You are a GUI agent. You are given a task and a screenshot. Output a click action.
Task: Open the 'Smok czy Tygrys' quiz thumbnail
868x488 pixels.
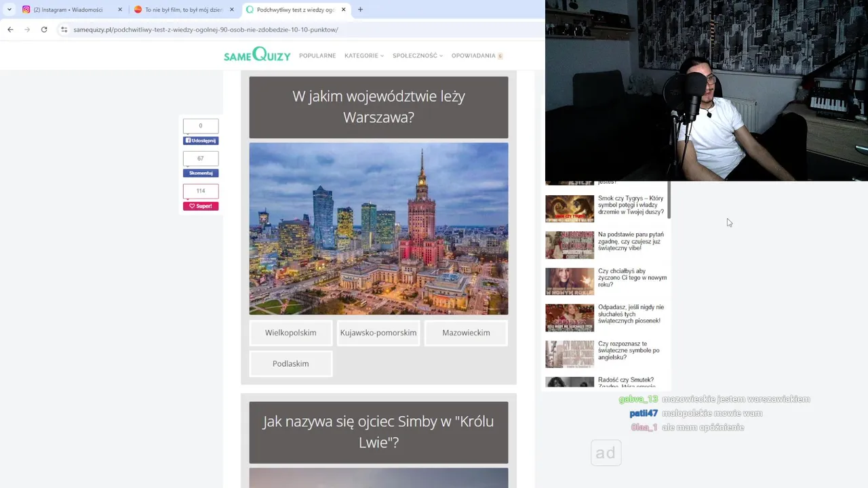[570, 209]
